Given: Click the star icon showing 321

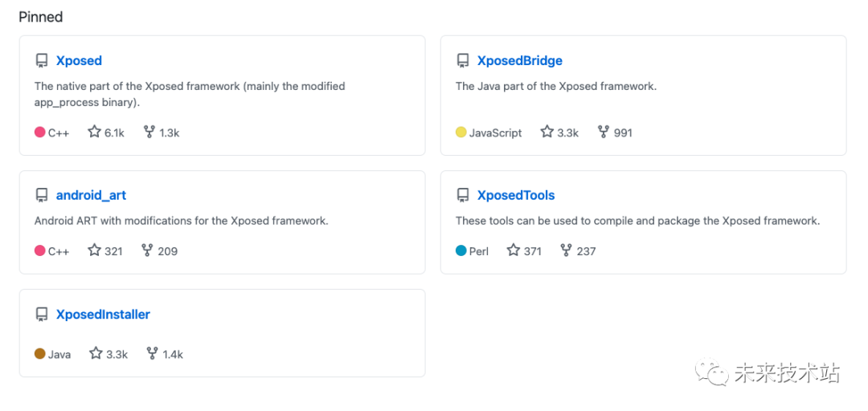Looking at the screenshot, I should coord(95,250).
